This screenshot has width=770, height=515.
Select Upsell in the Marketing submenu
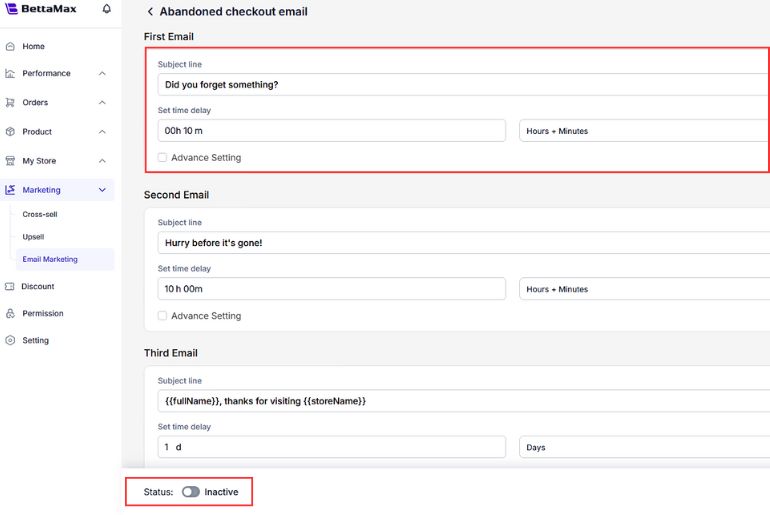click(x=33, y=237)
